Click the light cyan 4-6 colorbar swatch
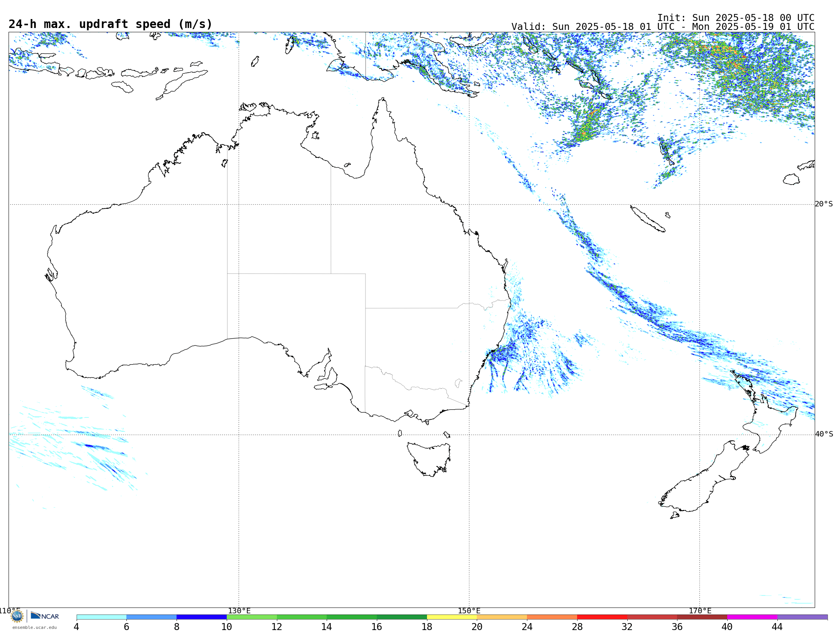Image resolution: width=840 pixels, height=632 pixels. 101,617
